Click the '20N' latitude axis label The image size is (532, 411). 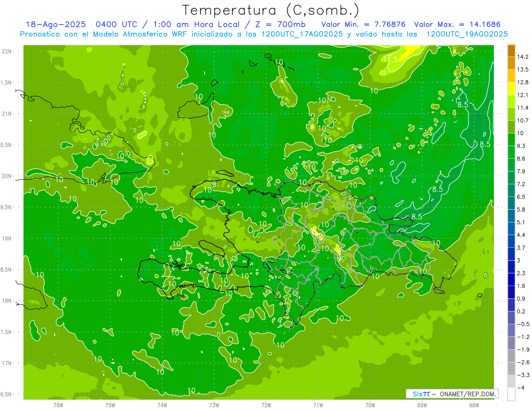7,176
